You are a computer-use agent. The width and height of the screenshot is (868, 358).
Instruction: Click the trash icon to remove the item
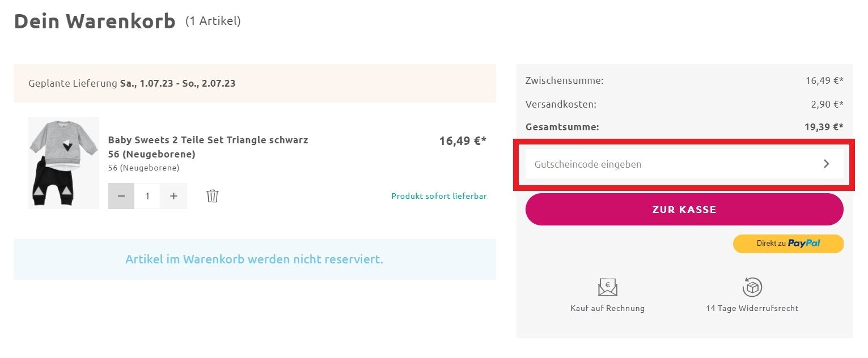(x=212, y=195)
